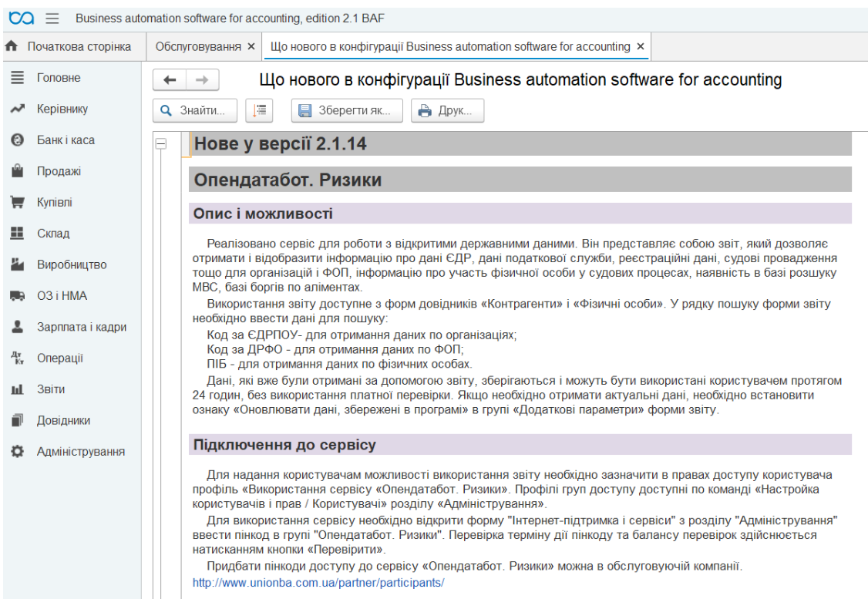Open the Головне section
Image resolution: width=868 pixels, height=599 pixels.
click(x=59, y=78)
